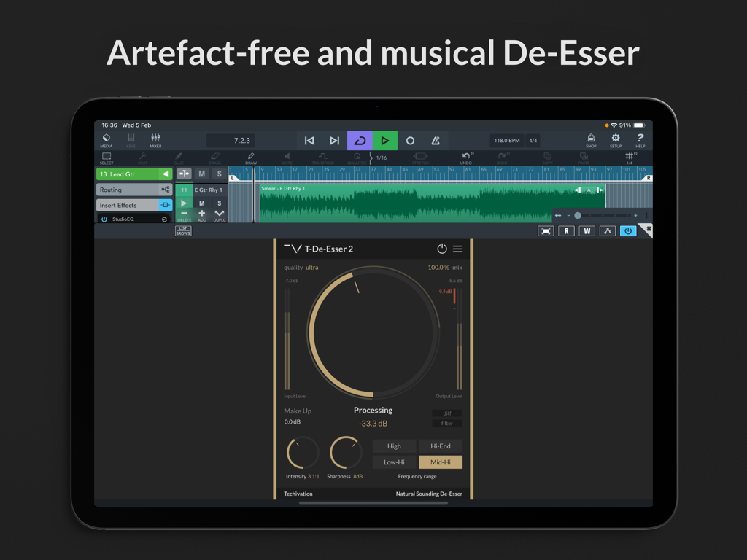Switch frequency range to High
The image size is (747, 560).
coord(394,446)
